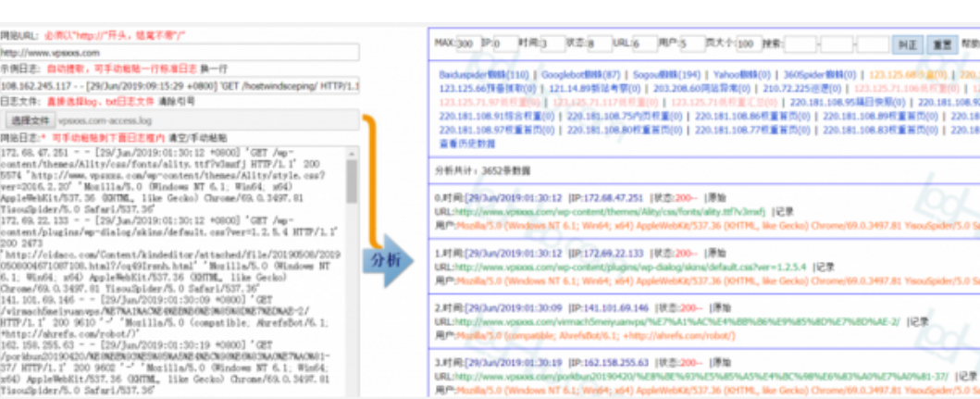Image resolution: width=980 pixels, height=399 pixels.
Task: Click the 纠正 button
Action: (x=905, y=44)
